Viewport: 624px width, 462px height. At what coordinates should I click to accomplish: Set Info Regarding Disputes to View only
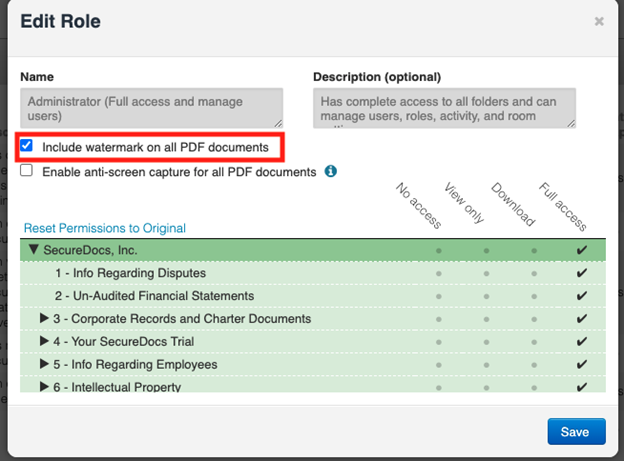(486, 274)
